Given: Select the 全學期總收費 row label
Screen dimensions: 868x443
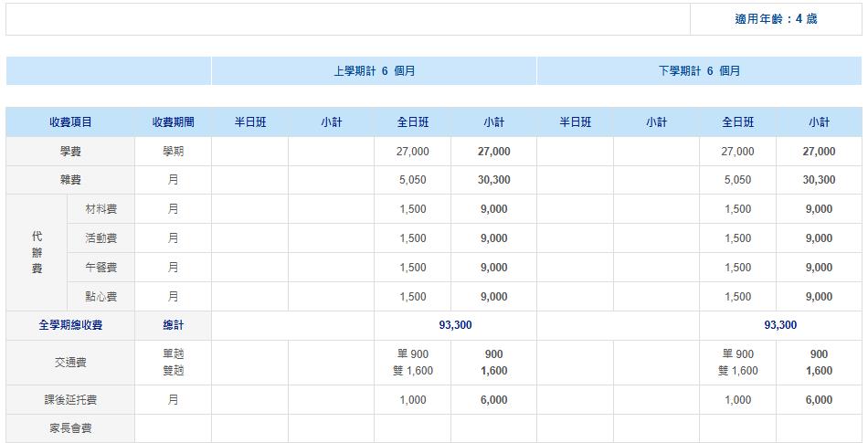Looking at the screenshot, I should pyautogui.click(x=70, y=326).
